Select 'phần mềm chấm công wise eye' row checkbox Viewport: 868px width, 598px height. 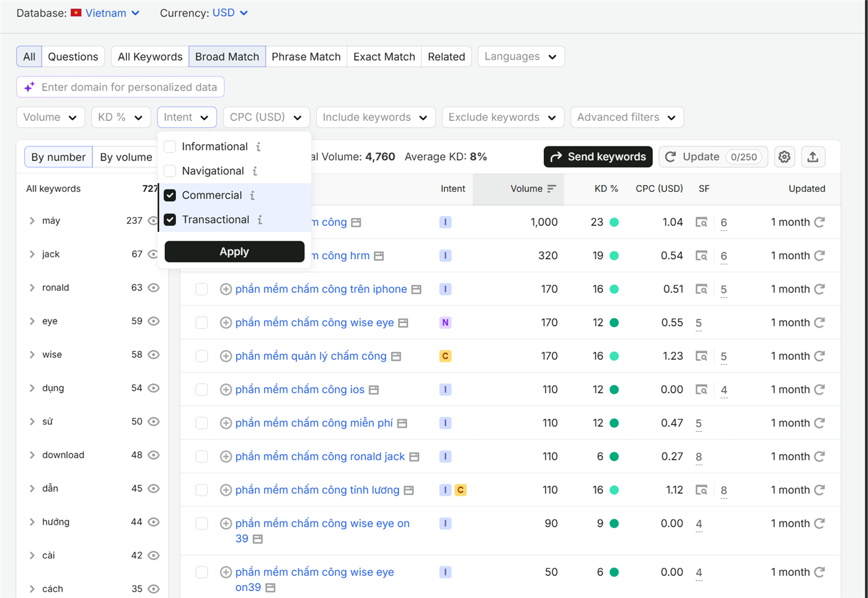201,323
